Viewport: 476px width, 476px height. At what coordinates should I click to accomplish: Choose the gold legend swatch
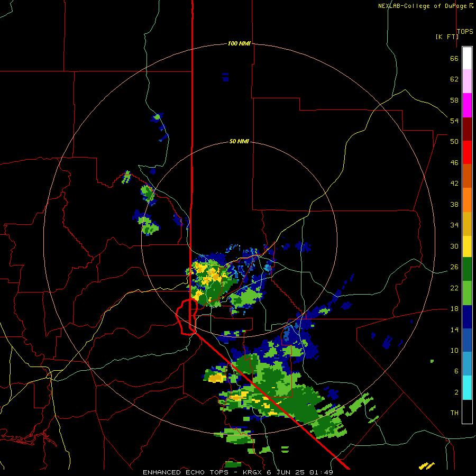coord(467,224)
